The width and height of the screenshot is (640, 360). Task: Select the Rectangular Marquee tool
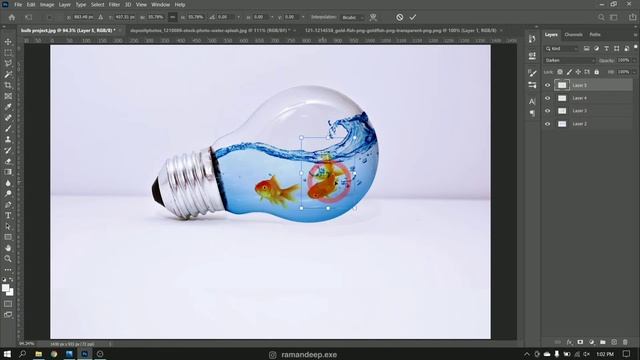coord(8,53)
